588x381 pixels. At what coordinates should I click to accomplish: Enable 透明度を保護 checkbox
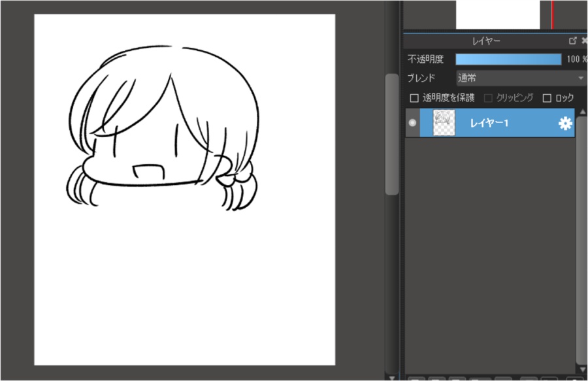point(414,98)
